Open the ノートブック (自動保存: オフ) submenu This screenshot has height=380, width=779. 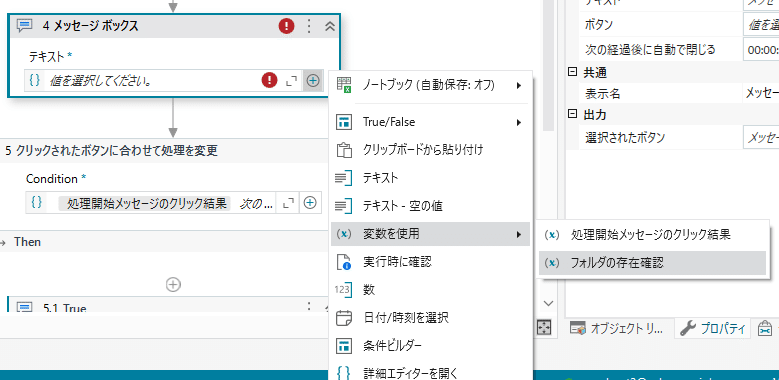[431, 85]
